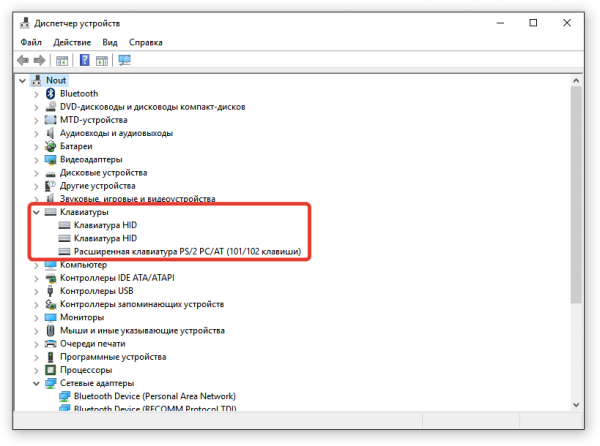Viewport: 600px width, 446px height.
Task: Click the vertical scrollbar thumb
Action: point(576,195)
